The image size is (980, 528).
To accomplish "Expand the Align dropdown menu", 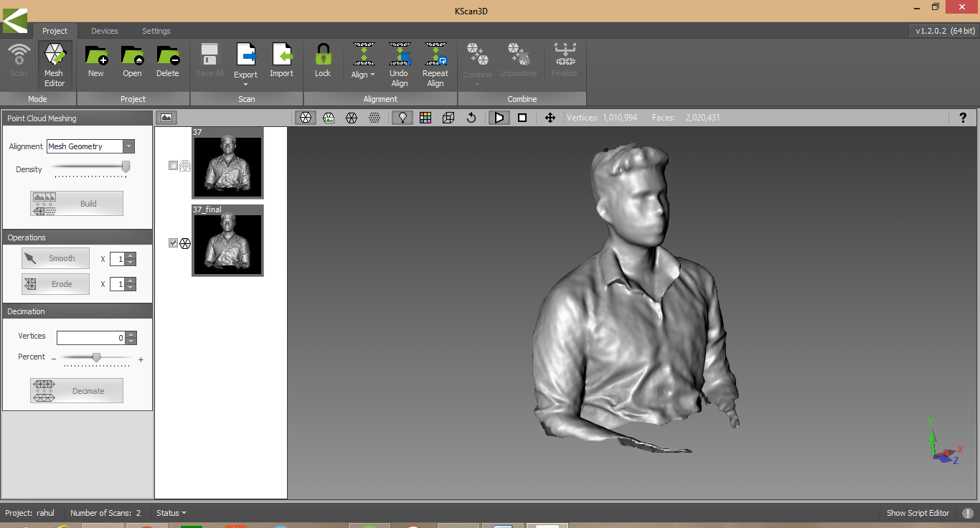I will tap(372, 75).
